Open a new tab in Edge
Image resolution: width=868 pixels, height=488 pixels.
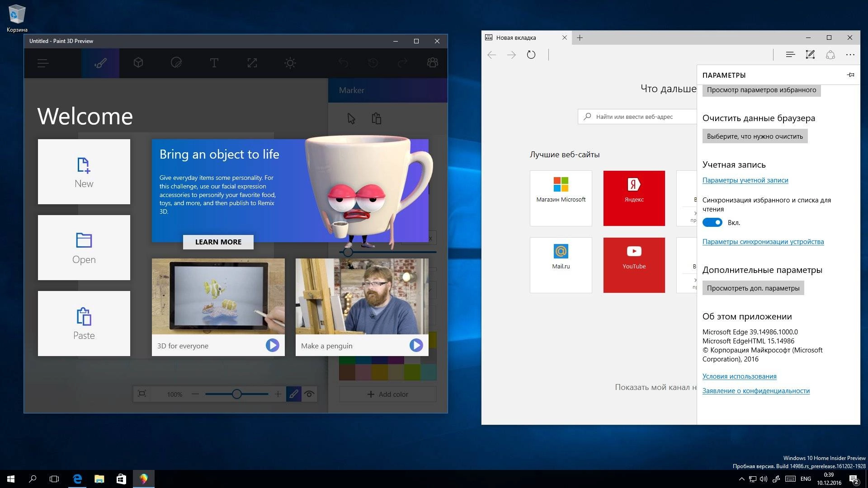[x=580, y=38]
